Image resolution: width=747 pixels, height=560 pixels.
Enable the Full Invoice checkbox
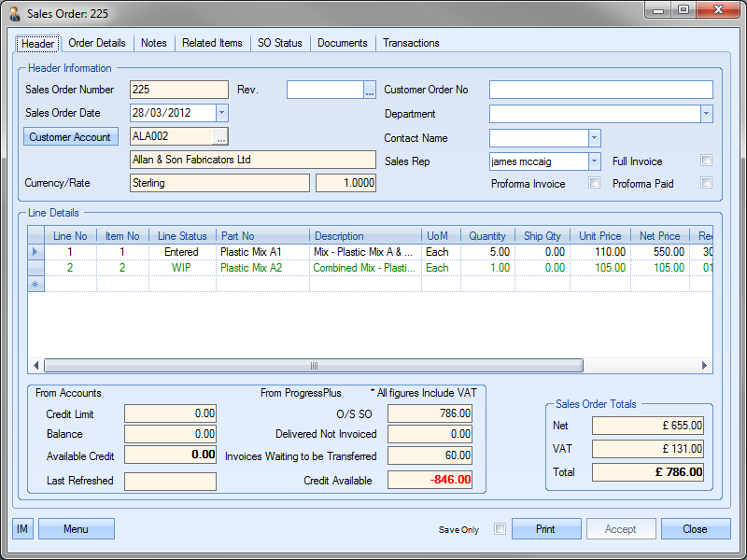click(x=706, y=161)
